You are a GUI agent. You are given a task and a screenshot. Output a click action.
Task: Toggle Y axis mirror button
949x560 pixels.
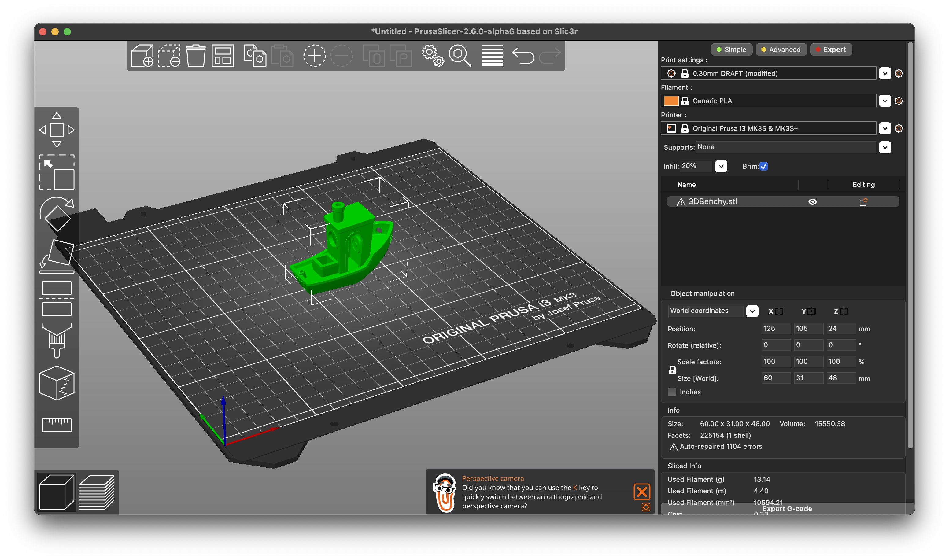point(811,311)
